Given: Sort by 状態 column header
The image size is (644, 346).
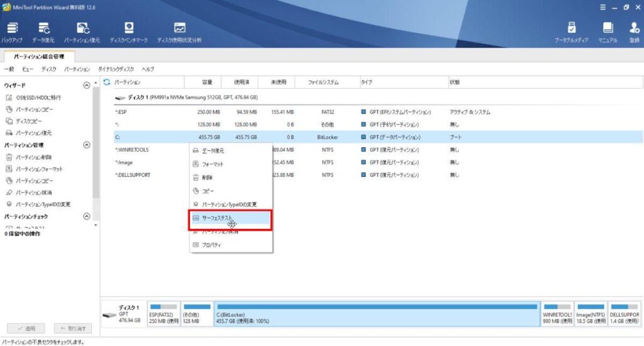Looking at the screenshot, I should coord(545,82).
